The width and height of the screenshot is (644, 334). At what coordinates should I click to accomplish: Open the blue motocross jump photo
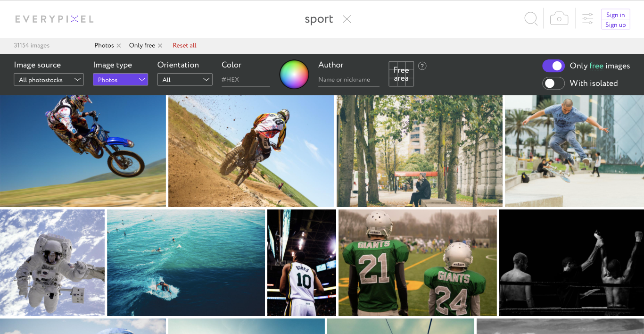(83, 151)
